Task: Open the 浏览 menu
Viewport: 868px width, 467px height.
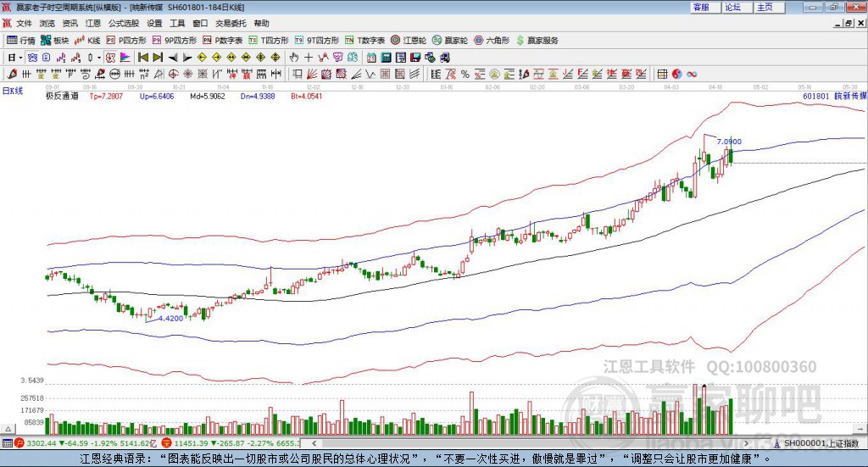Action: click(x=47, y=23)
